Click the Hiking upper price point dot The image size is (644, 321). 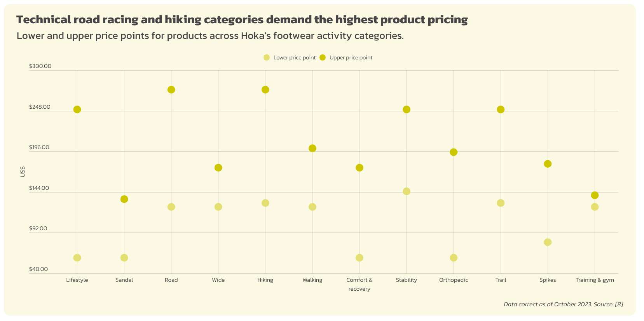click(x=265, y=90)
